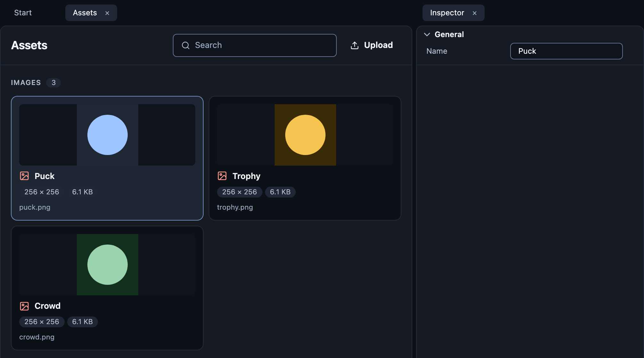
Task: Click the Trophy asset title
Action: click(x=246, y=176)
